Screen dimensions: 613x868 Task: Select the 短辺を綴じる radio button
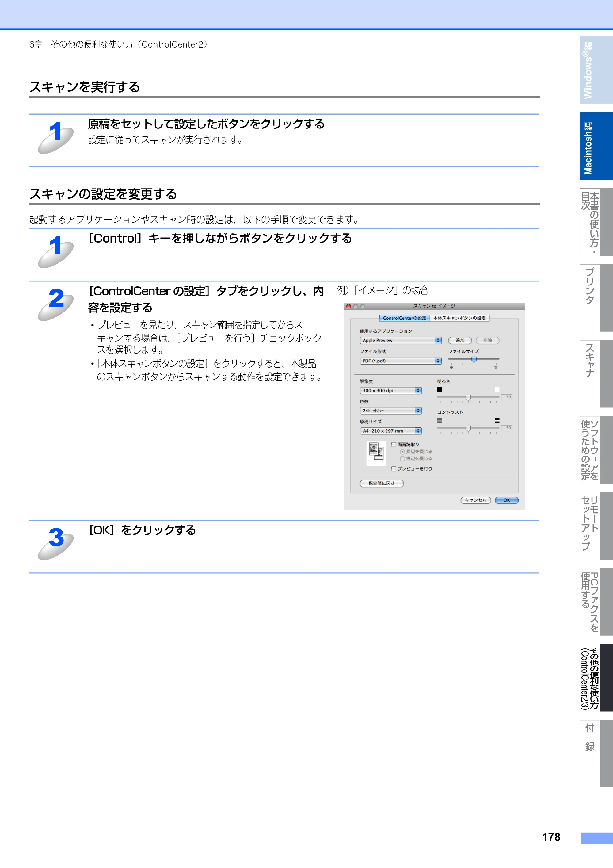click(402, 459)
